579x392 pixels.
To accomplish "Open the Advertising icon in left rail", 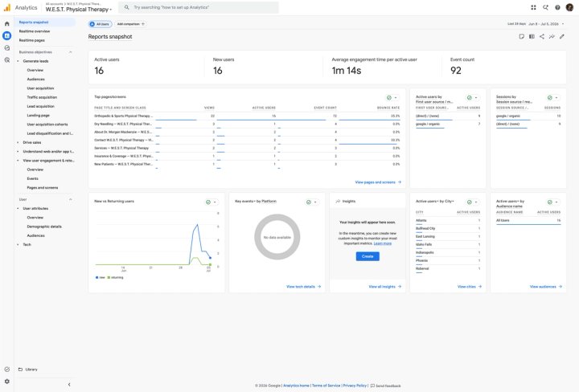I will [6, 59].
